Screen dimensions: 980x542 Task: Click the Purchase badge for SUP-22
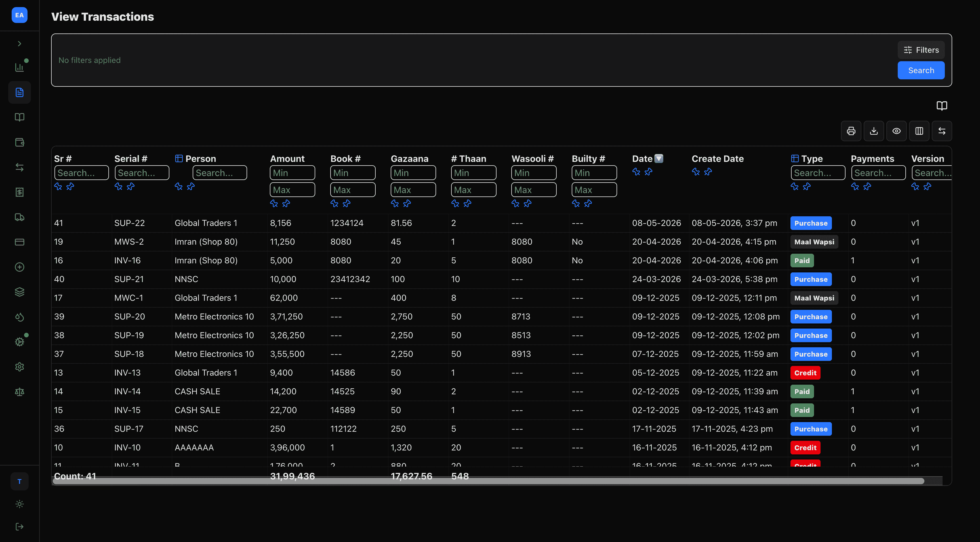811,223
